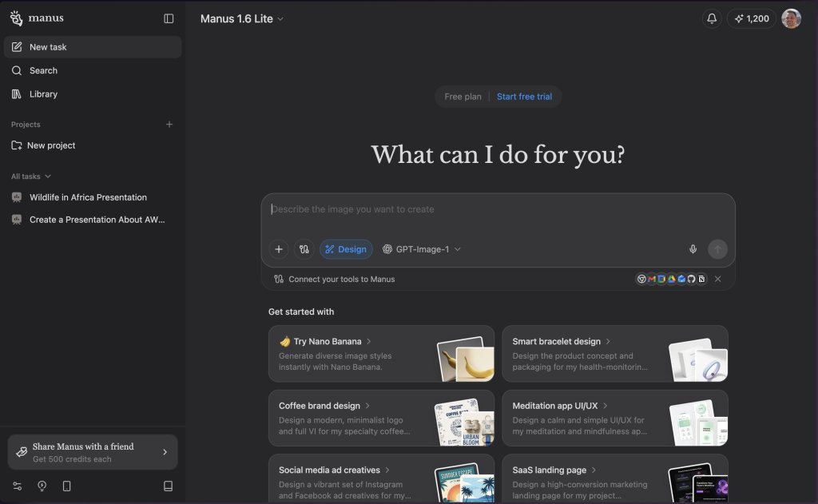This screenshot has width=818, height=504.
Task: Open the 1,200 credits button
Action: [x=751, y=18]
